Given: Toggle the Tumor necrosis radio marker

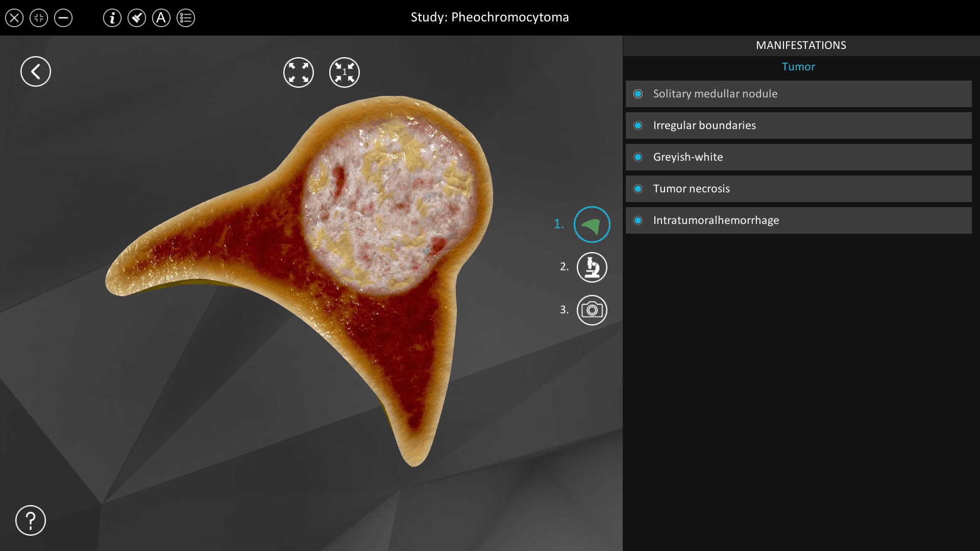Looking at the screenshot, I should (x=638, y=189).
